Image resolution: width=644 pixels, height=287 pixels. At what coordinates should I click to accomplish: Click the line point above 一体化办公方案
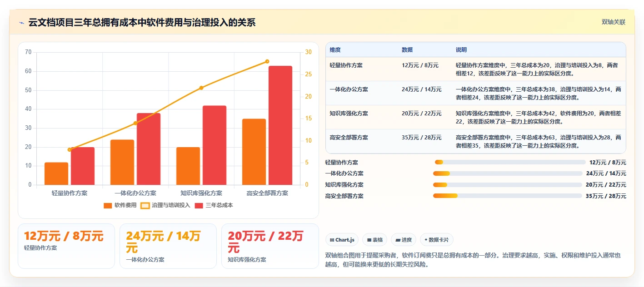pyautogui.click(x=135, y=123)
